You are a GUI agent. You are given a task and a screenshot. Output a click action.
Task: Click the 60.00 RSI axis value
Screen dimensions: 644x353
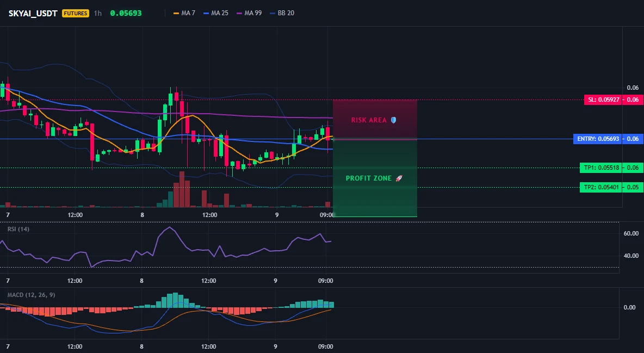click(631, 233)
